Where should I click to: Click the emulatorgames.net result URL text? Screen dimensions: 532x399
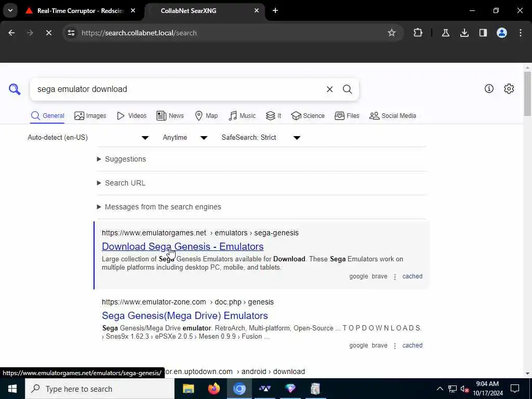click(x=200, y=233)
